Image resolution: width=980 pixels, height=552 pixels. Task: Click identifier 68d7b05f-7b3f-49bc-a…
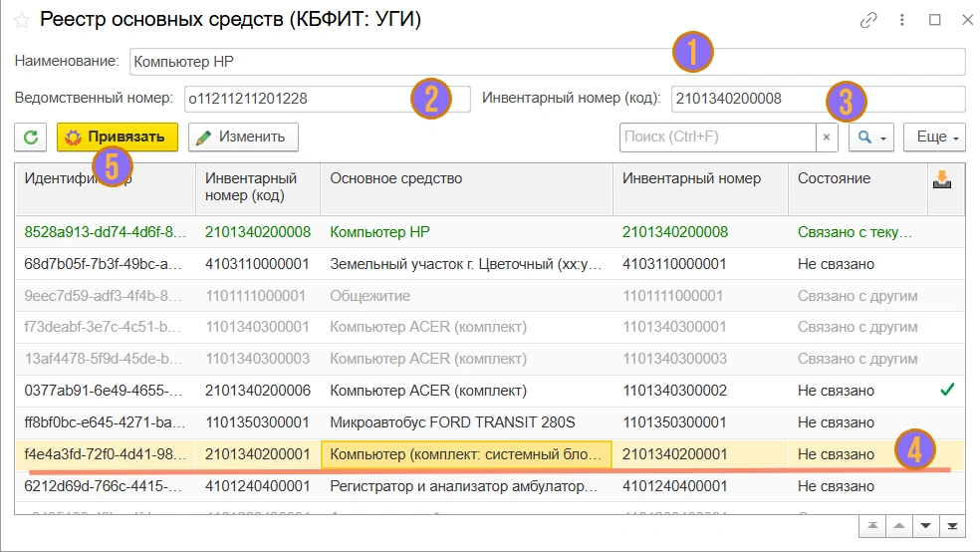click(104, 264)
